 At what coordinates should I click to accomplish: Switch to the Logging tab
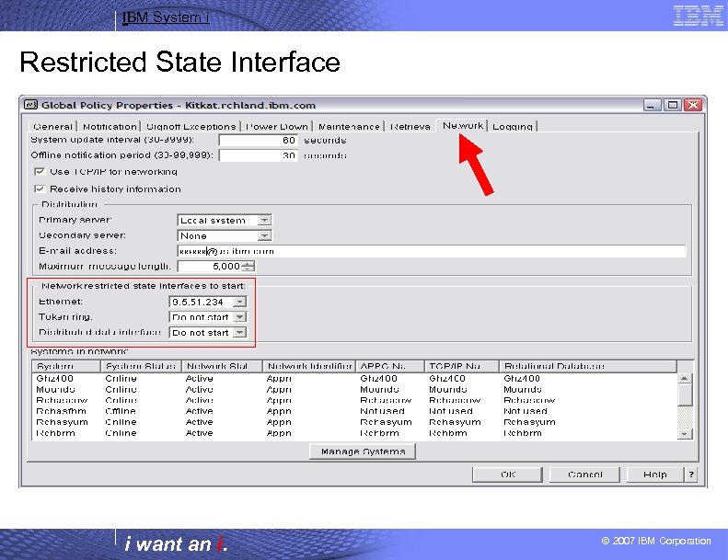(513, 126)
